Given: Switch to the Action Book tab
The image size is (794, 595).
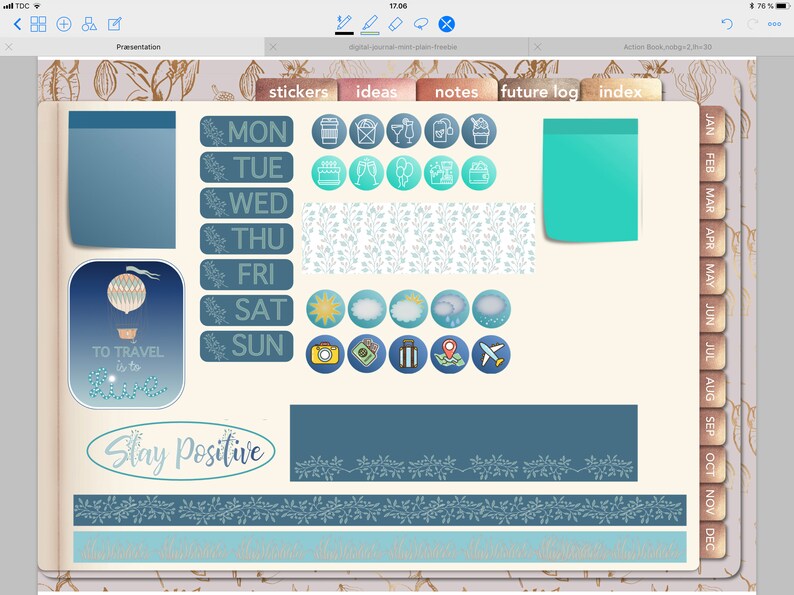Looking at the screenshot, I should [x=667, y=47].
